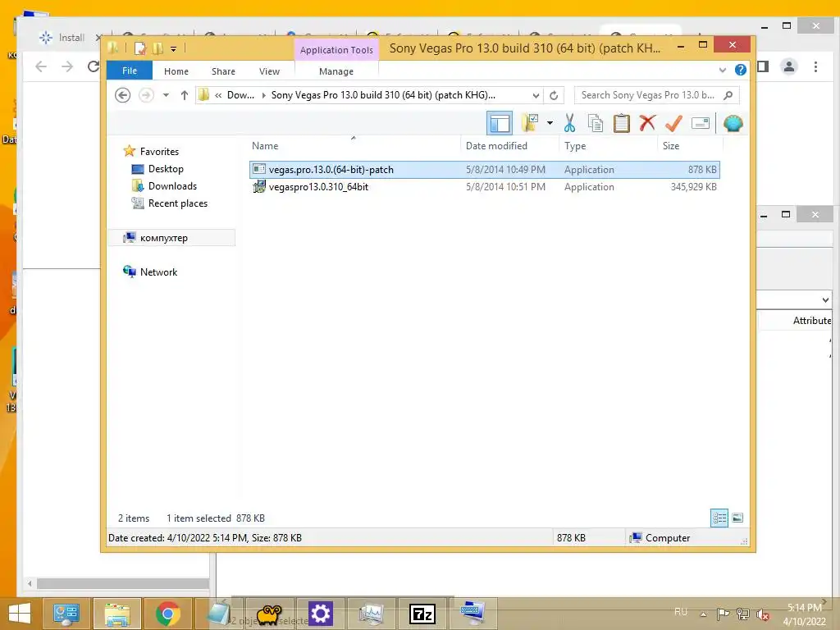Image resolution: width=840 pixels, height=630 pixels.
Task: Click the quick access New Folder icon
Action: coord(157,48)
